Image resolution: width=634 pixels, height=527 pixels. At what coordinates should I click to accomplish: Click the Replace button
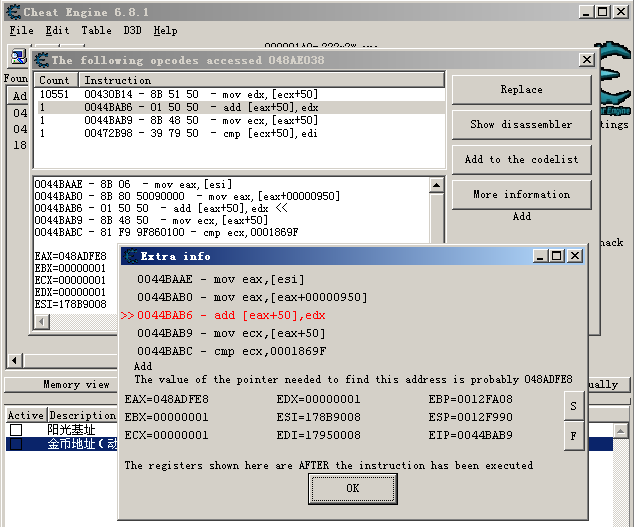[x=522, y=89]
